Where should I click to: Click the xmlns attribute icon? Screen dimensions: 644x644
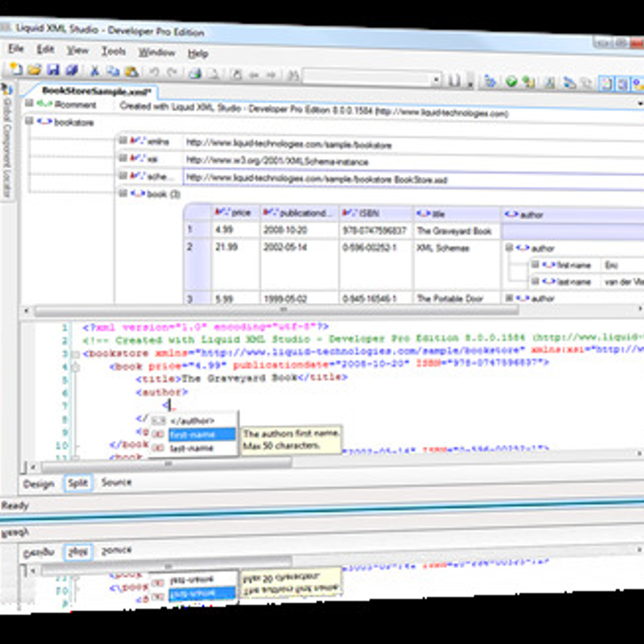[x=137, y=141]
